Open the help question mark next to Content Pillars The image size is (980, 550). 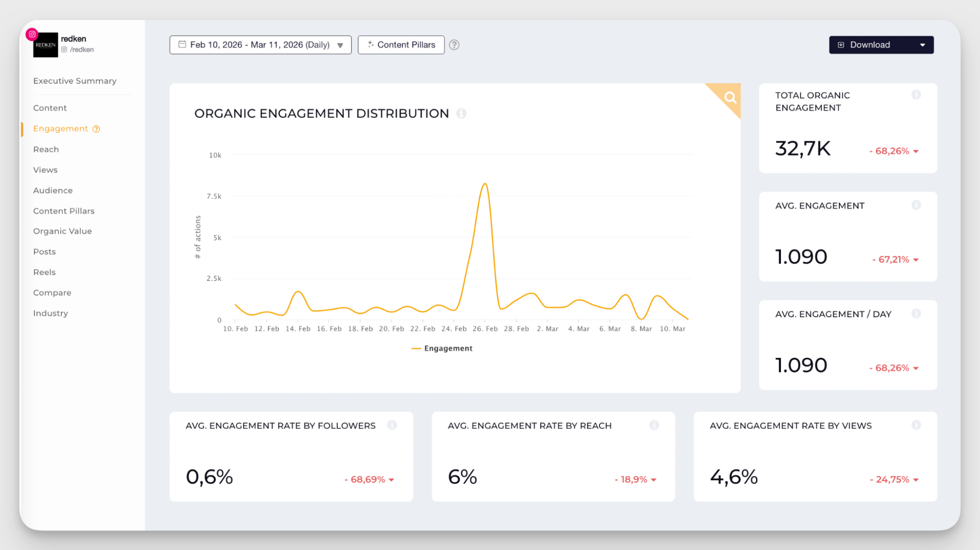(x=454, y=45)
